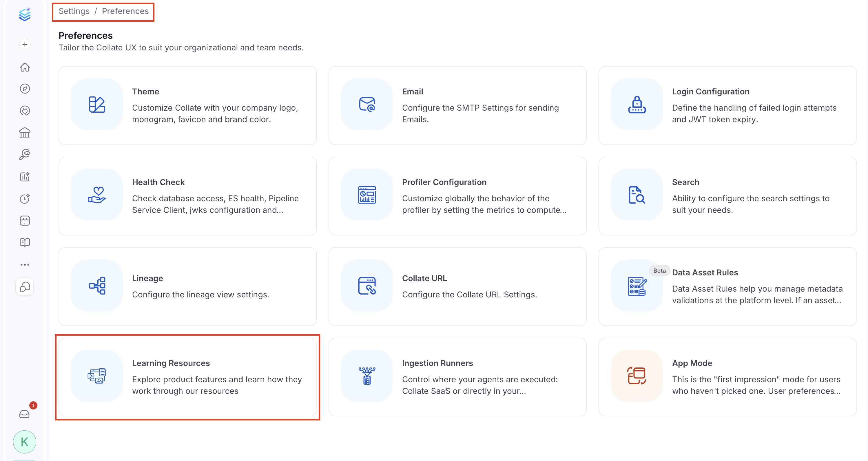The width and height of the screenshot is (868, 461).
Task: Click "Customize globally the behavior" description
Action: coord(484,204)
